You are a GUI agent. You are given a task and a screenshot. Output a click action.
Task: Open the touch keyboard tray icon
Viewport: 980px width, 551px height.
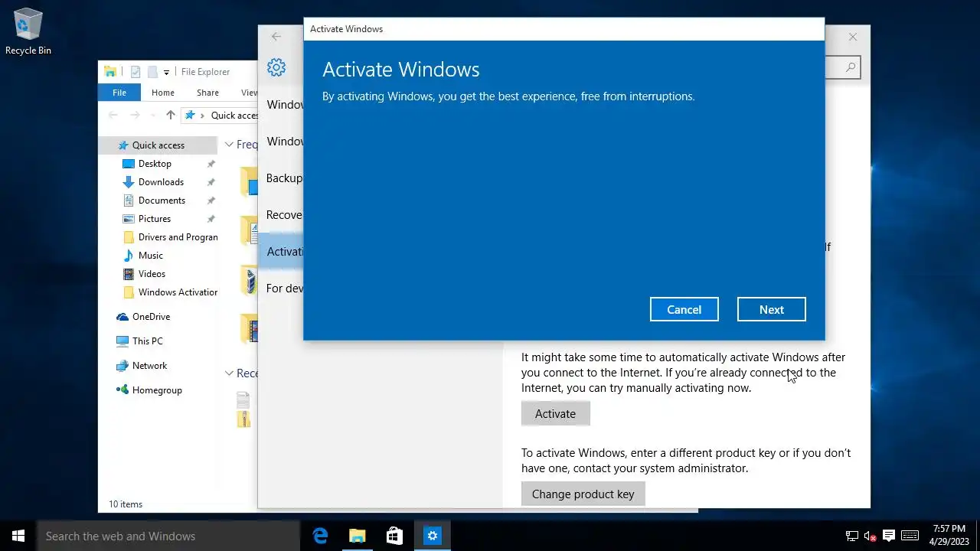[910, 536]
